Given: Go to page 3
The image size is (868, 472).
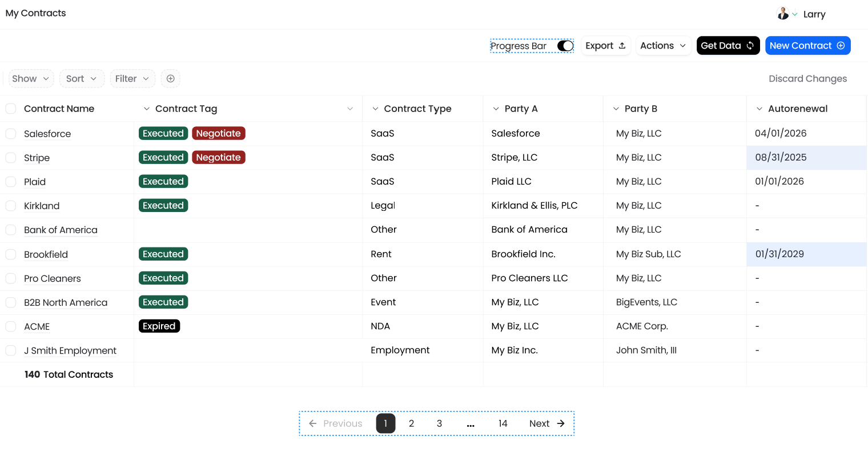Looking at the screenshot, I should 439,423.
